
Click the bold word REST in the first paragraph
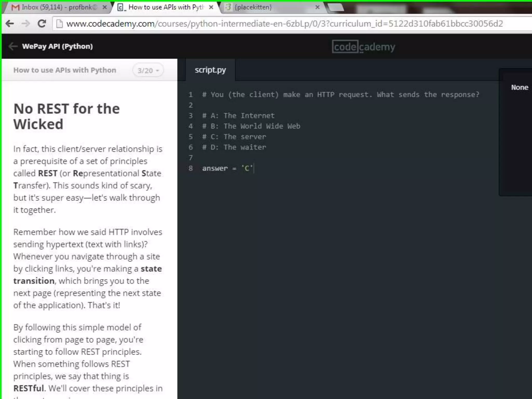coord(48,173)
